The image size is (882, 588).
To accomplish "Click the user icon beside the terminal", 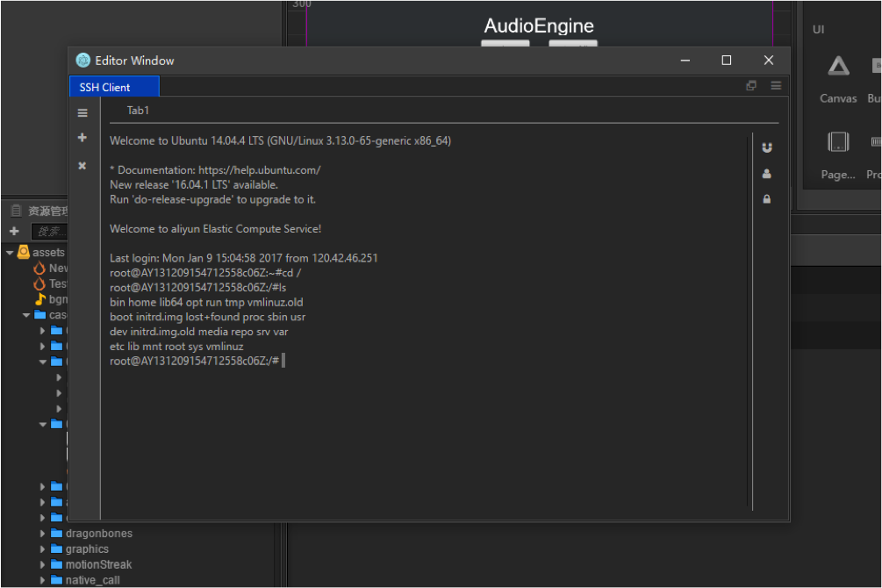I will 767,174.
